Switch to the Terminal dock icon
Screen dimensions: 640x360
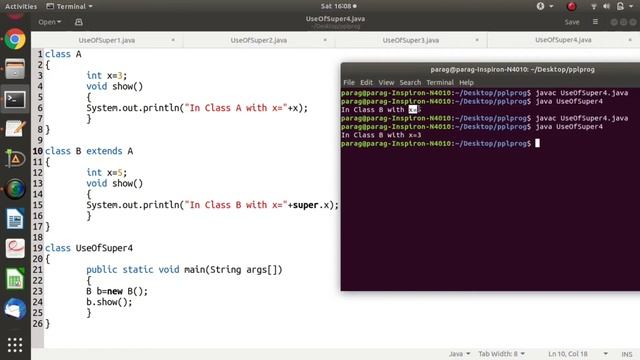tap(15, 99)
